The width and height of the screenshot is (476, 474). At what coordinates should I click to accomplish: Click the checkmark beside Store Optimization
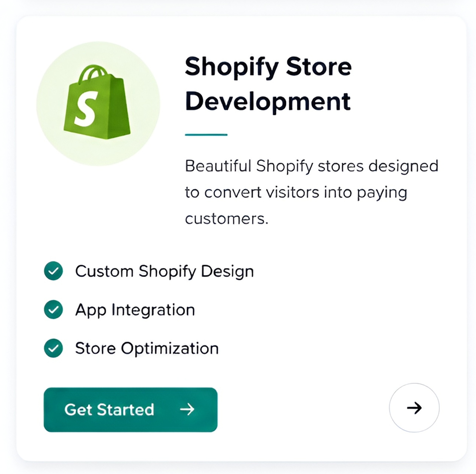click(x=53, y=348)
